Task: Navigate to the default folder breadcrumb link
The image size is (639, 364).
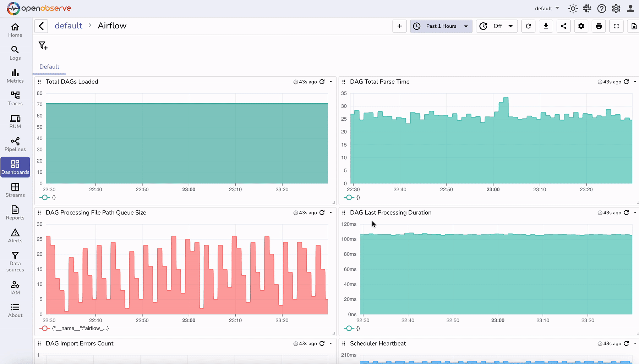Action: (x=68, y=26)
